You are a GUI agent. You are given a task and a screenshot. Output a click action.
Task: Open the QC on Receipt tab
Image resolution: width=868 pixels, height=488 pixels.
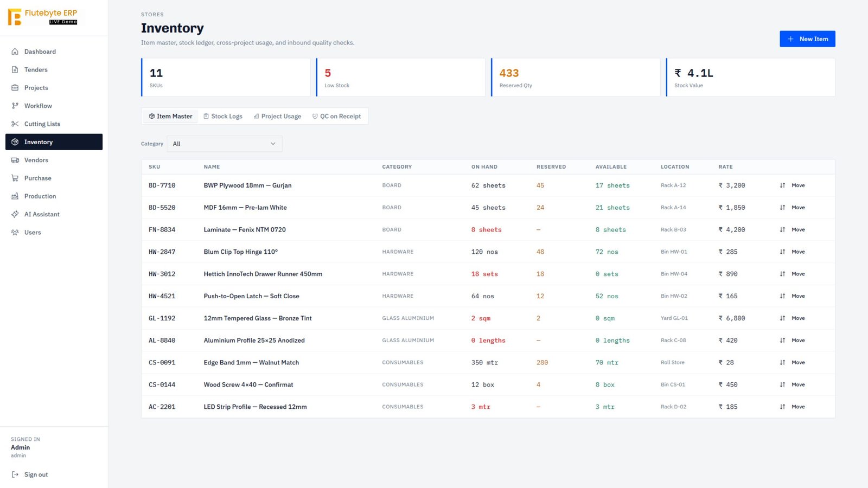(x=336, y=116)
